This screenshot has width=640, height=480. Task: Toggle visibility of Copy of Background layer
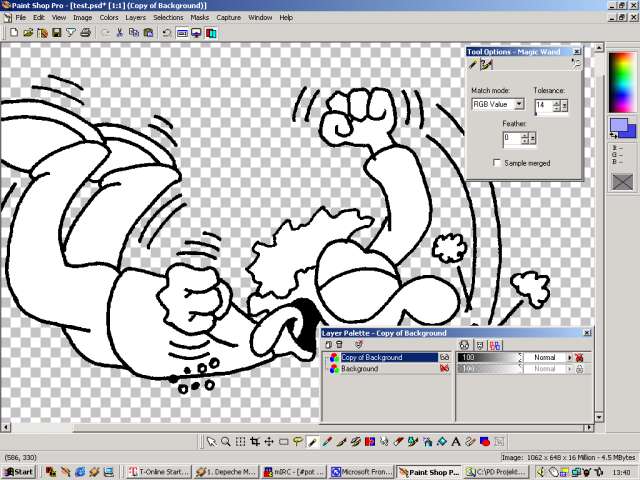(x=444, y=357)
